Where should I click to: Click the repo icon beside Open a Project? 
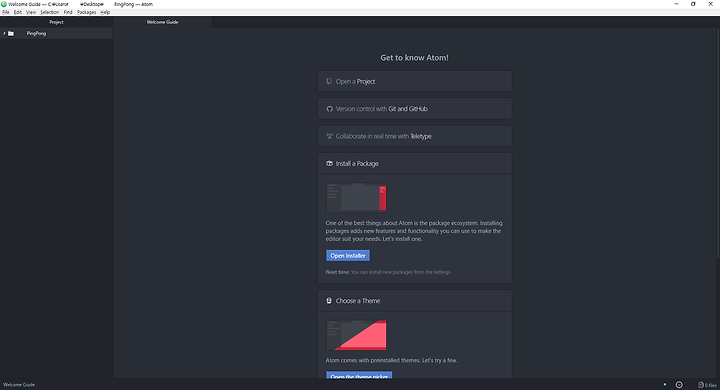329,81
